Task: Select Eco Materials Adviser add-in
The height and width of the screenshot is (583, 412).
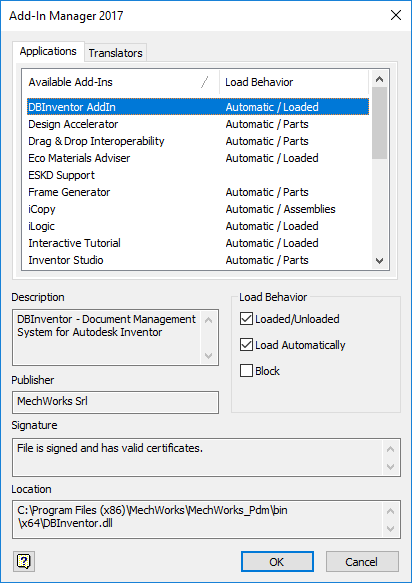Action: 198,158
